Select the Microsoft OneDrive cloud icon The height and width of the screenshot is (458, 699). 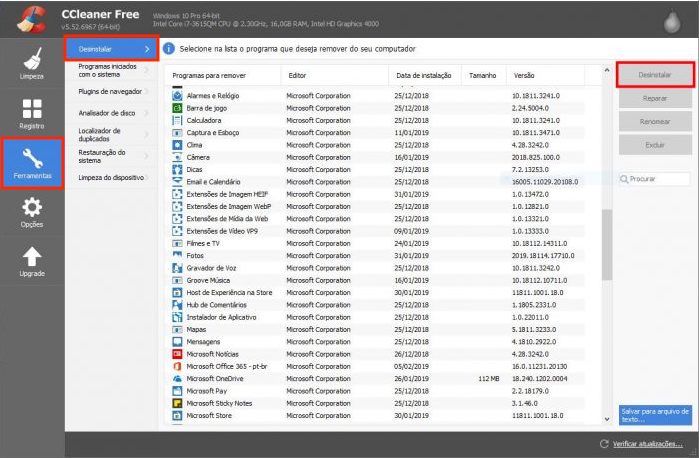(x=177, y=379)
